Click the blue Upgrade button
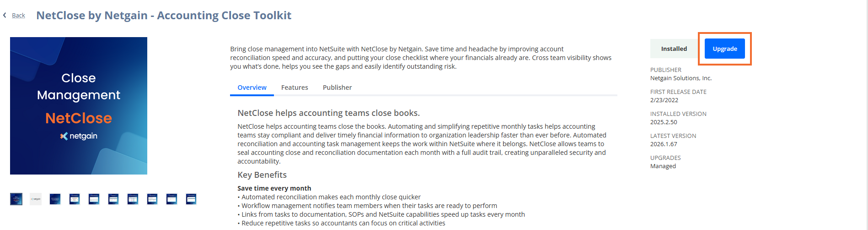868x230 pixels. 724,49
